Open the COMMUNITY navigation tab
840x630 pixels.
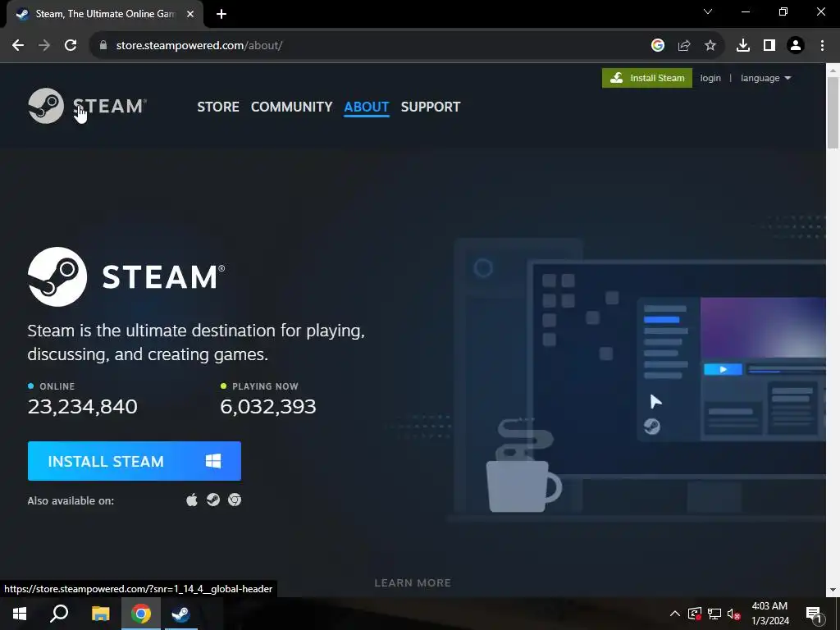point(291,107)
